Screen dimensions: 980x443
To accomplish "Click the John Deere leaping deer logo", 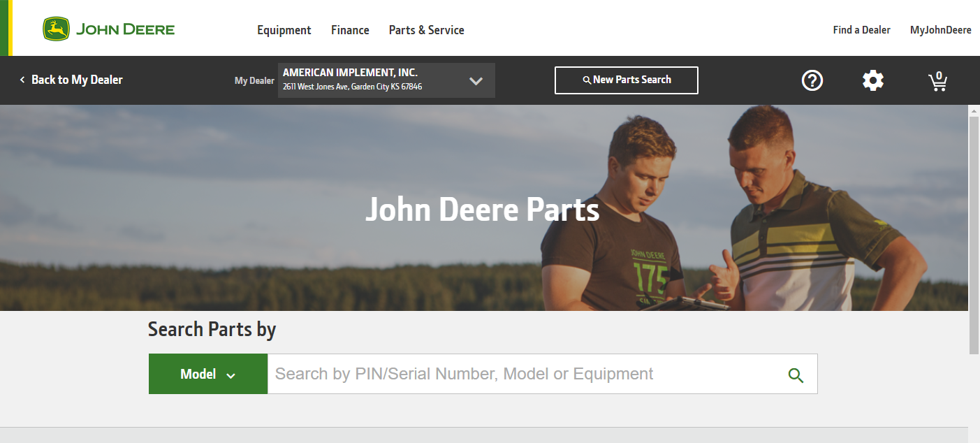I will point(57,29).
